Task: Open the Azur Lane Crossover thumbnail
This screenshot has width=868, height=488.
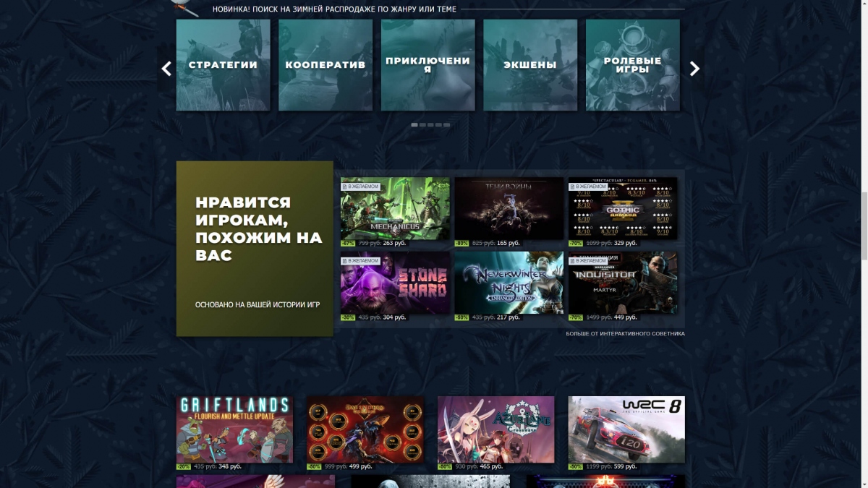Action: tap(495, 428)
